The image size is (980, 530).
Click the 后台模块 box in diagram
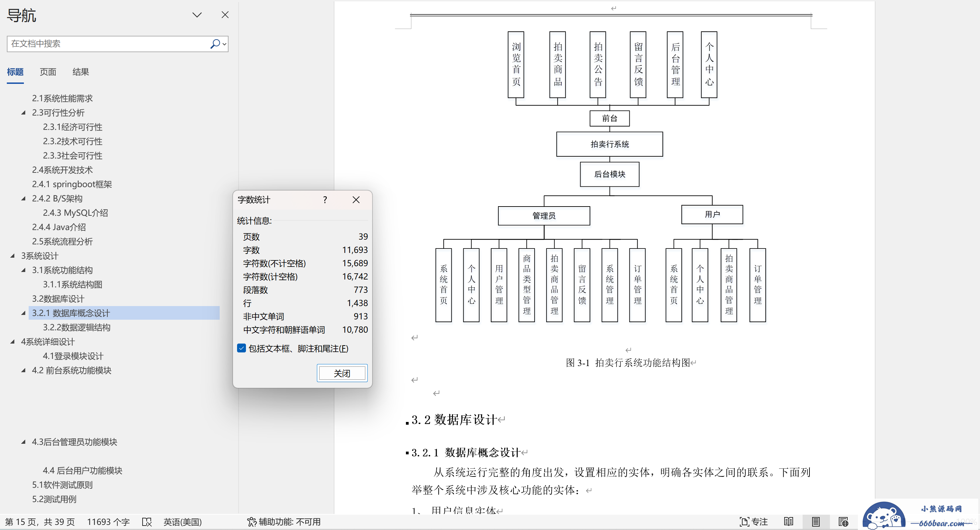(x=610, y=174)
